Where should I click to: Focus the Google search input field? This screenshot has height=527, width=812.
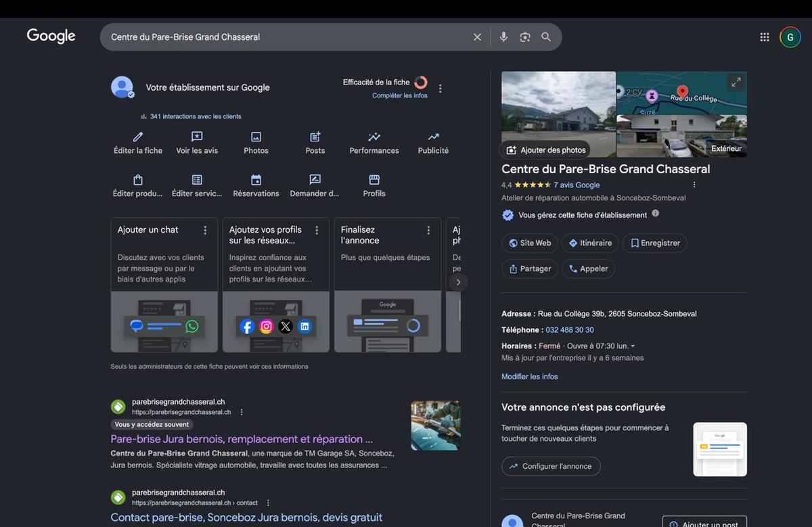coord(288,37)
